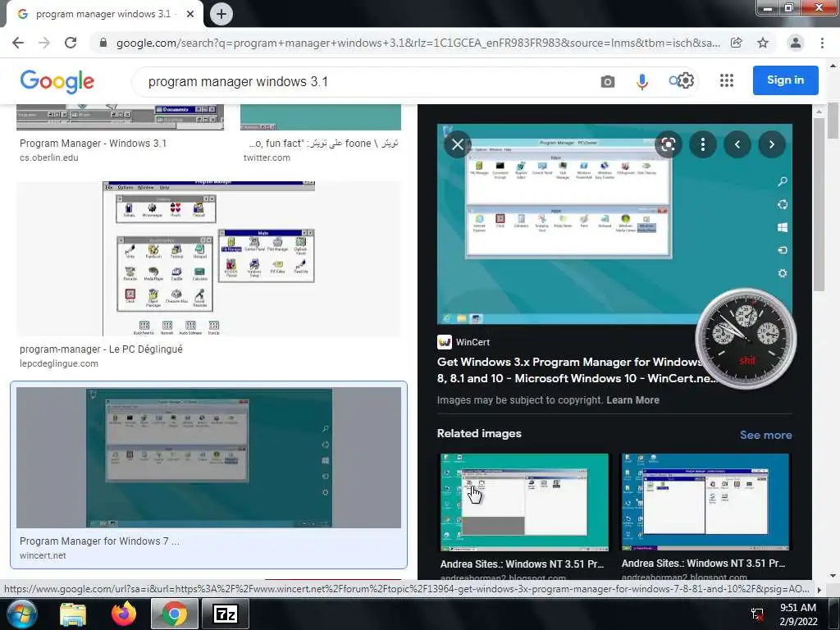
Task: Click lepcdeglingue.com source text
Action: 59,363
